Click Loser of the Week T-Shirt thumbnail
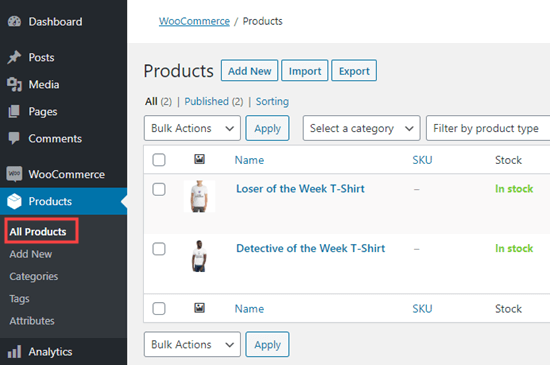The height and width of the screenshot is (365, 550). click(x=200, y=196)
